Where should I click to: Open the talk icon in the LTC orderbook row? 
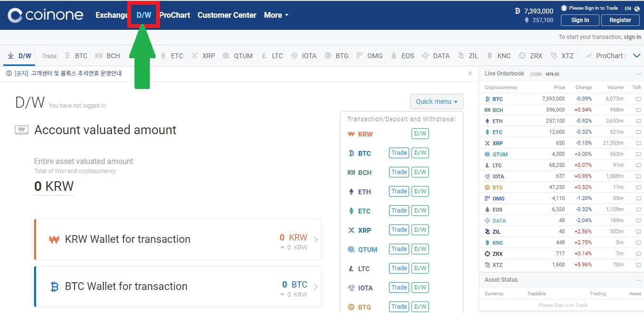pyautogui.click(x=638, y=165)
